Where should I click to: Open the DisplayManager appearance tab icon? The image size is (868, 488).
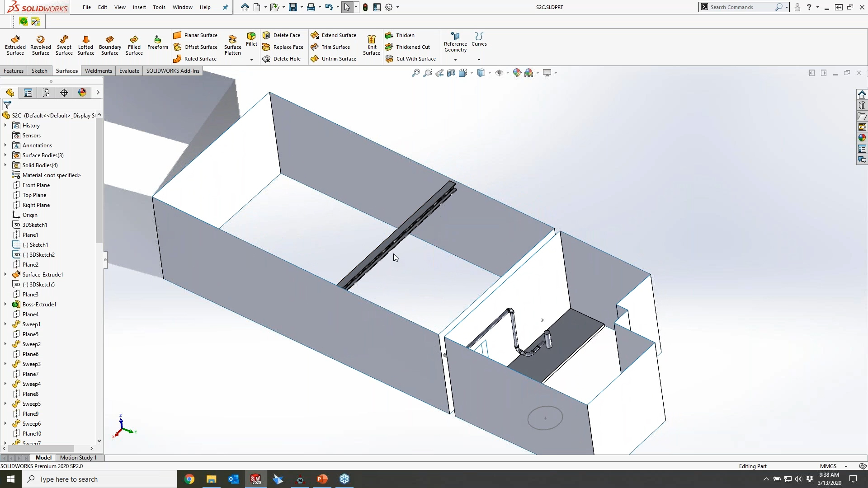click(82, 93)
